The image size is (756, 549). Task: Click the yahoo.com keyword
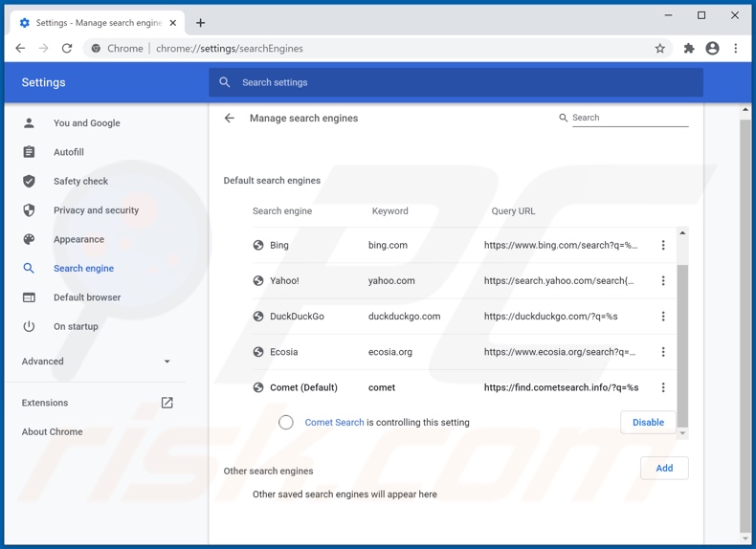click(391, 280)
